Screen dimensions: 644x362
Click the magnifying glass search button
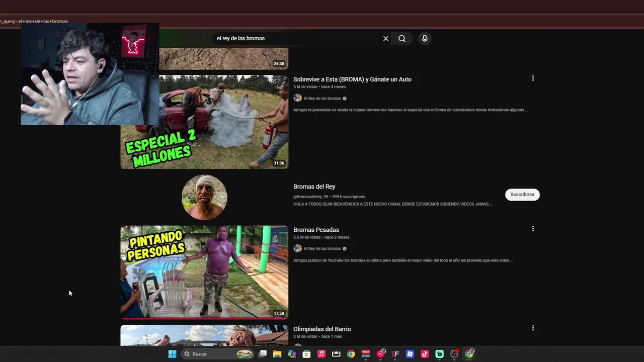tap(402, 39)
